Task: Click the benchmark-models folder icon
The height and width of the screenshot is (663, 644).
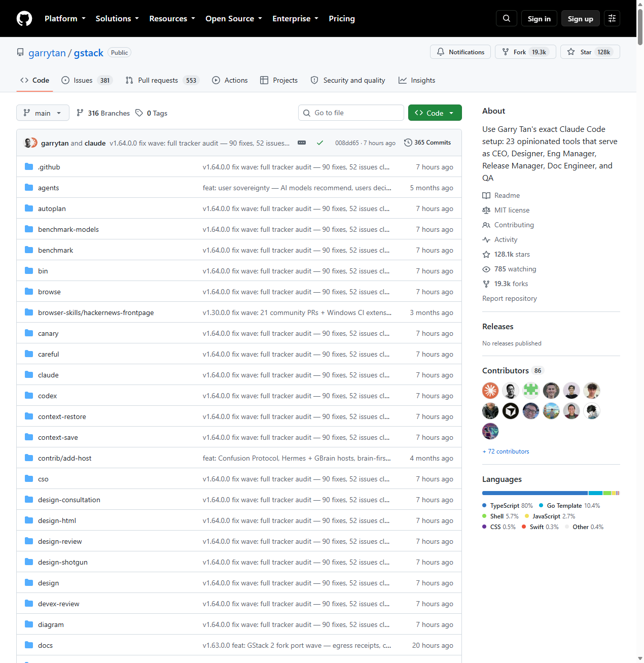Action: tap(29, 229)
